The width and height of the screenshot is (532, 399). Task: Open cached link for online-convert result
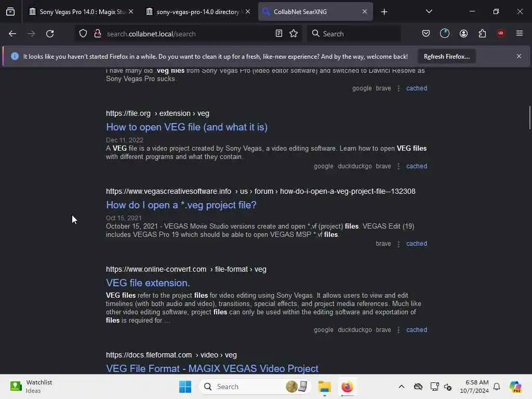(x=417, y=330)
